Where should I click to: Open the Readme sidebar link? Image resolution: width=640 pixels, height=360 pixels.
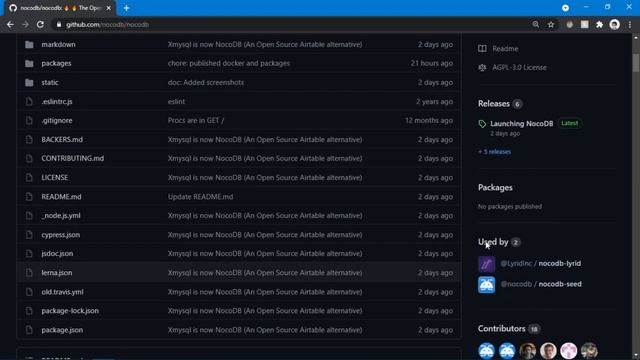pos(505,49)
